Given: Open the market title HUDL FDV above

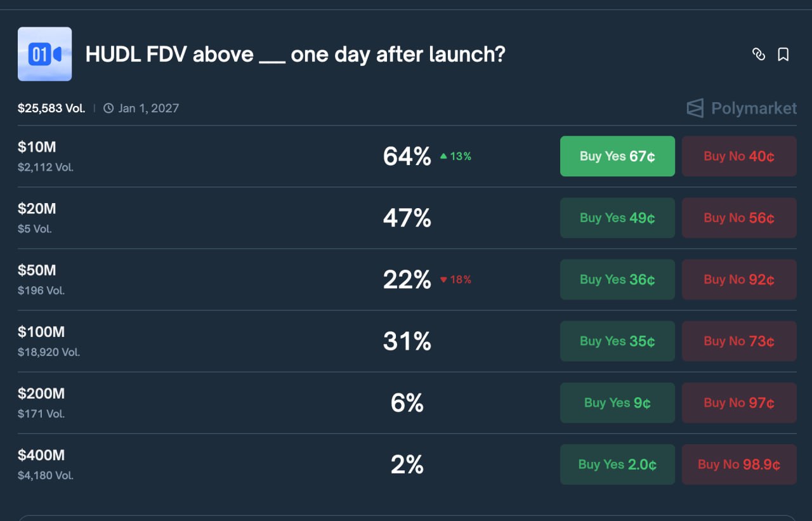Looking at the screenshot, I should click(295, 55).
